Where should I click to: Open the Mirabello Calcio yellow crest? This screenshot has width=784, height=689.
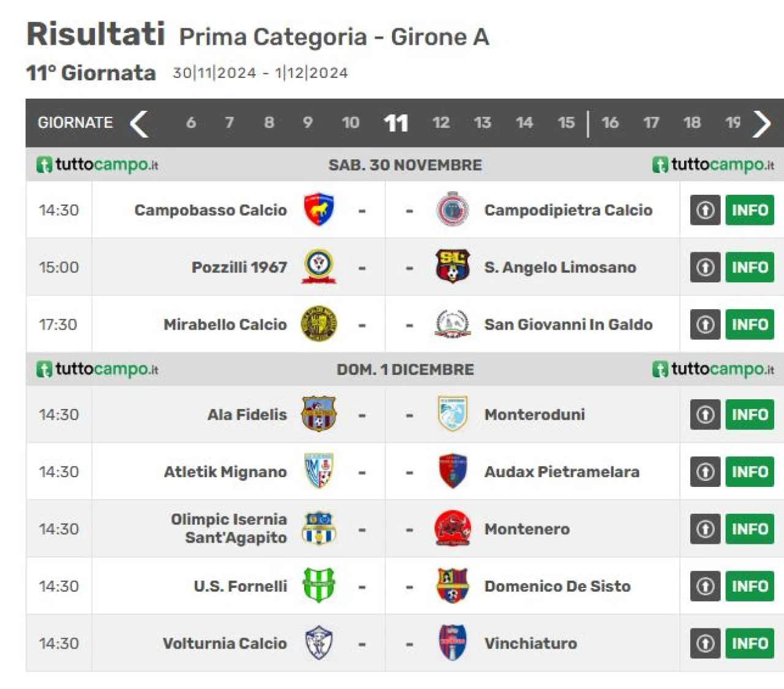point(319,324)
